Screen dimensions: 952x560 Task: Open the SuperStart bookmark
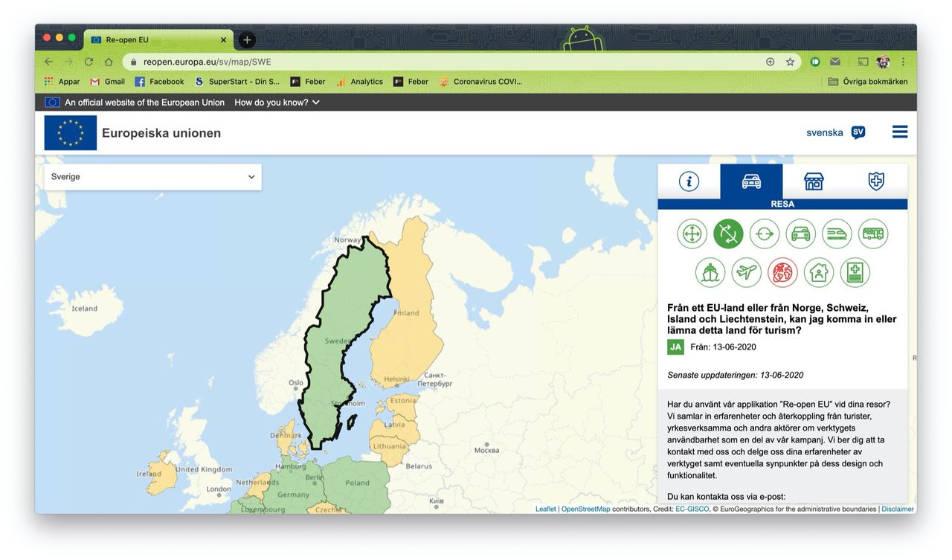(x=237, y=82)
